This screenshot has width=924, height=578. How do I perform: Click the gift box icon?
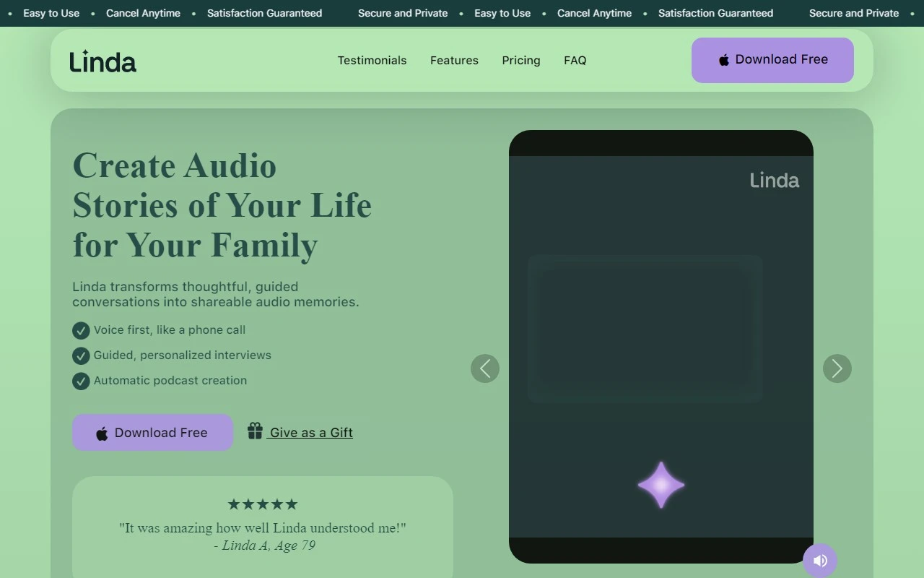pyautogui.click(x=255, y=431)
